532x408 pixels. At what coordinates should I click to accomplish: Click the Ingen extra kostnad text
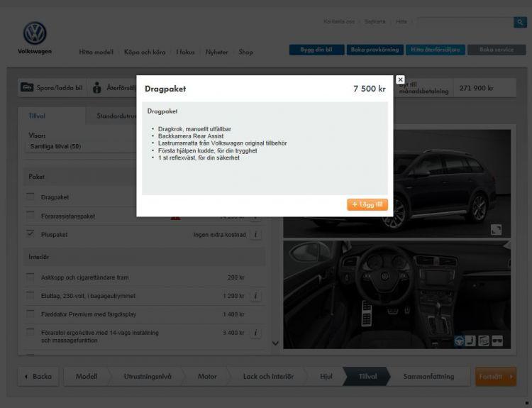(x=219, y=235)
